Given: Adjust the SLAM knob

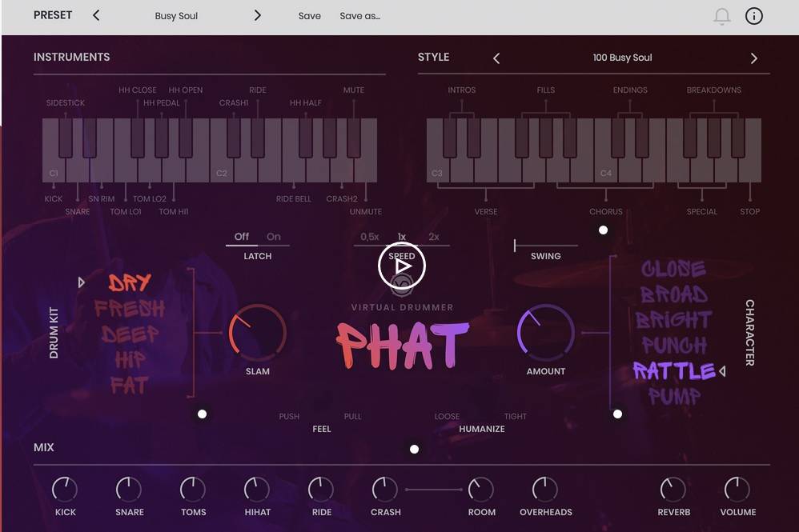Looking at the screenshot, I should tap(257, 333).
